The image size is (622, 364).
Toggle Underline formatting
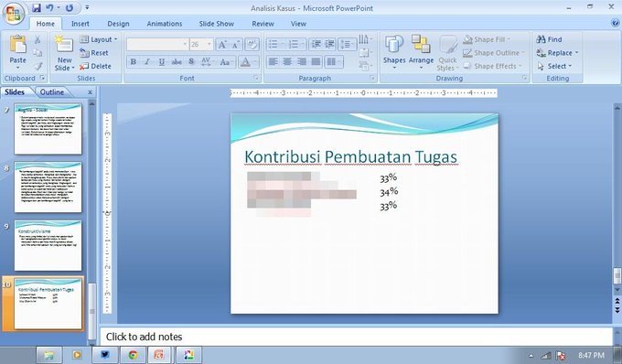tap(162, 62)
